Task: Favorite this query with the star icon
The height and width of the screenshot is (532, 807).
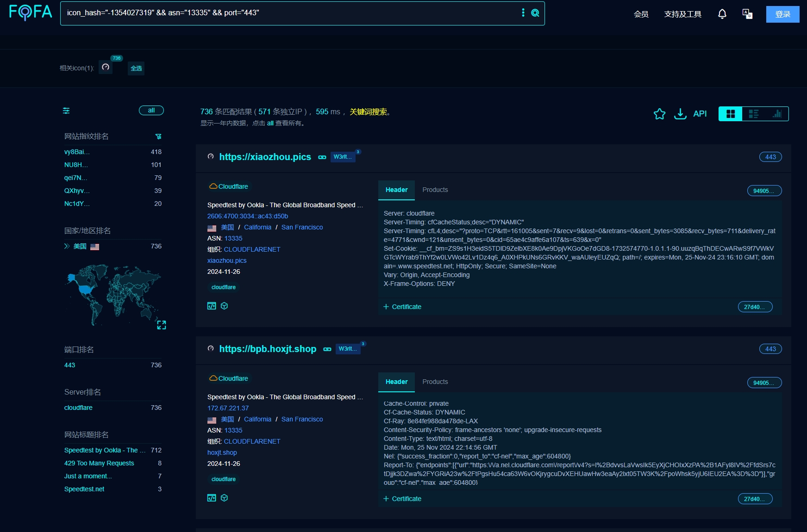Action: (659, 114)
